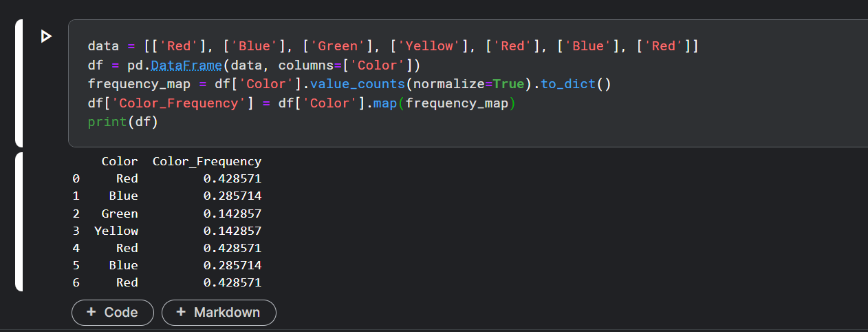This screenshot has width=868, height=332.
Task: Click the Color column header in output
Action: (x=120, y=162)
